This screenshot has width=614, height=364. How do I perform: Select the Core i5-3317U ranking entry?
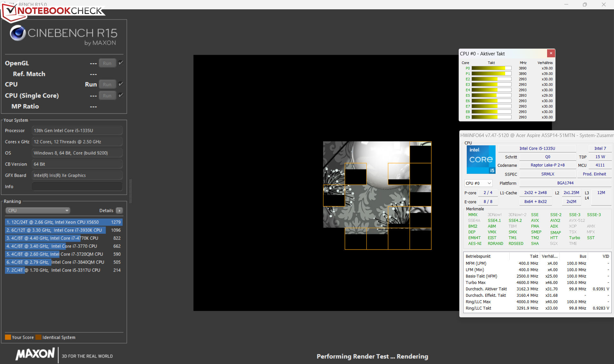tap(63, 270)
